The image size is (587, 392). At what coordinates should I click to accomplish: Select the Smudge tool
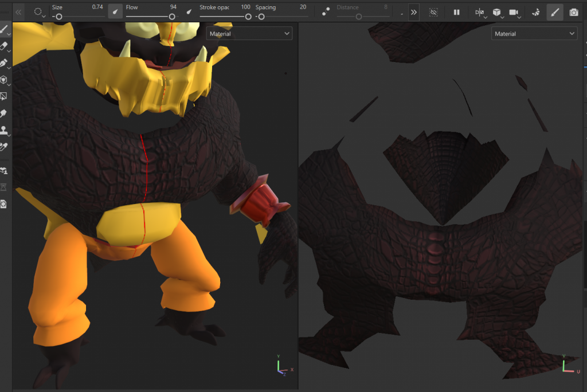(4, 113)
